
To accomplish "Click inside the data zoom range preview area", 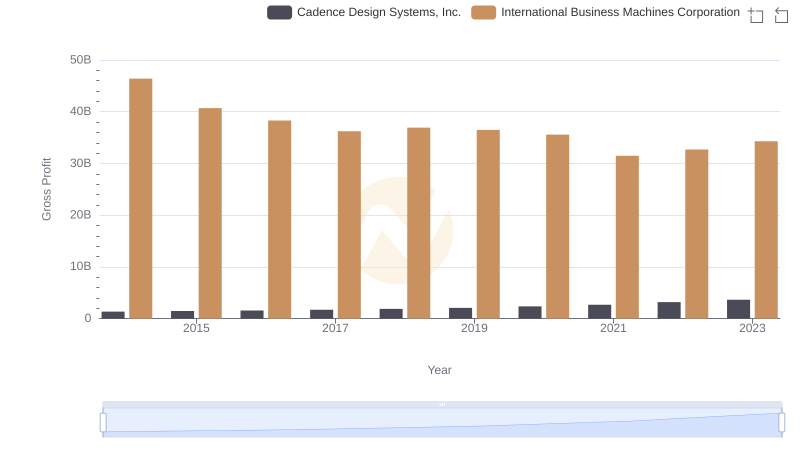I will coord(442,422).
